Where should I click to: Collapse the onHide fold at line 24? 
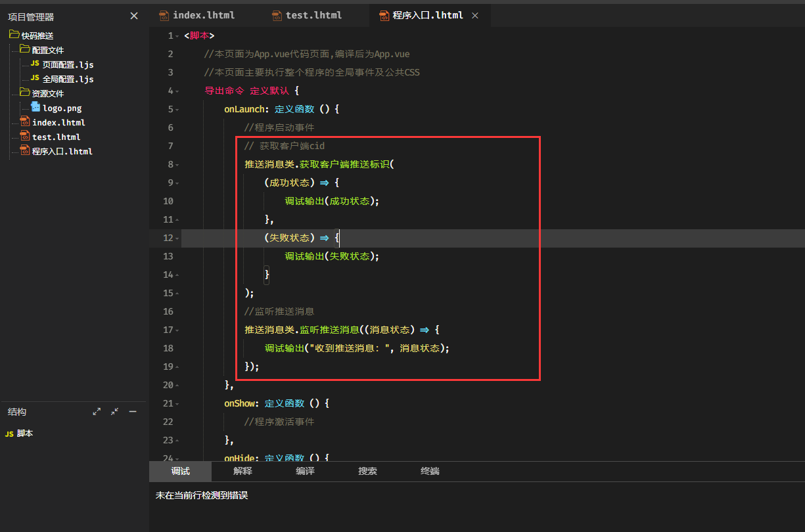pos(177,458)
